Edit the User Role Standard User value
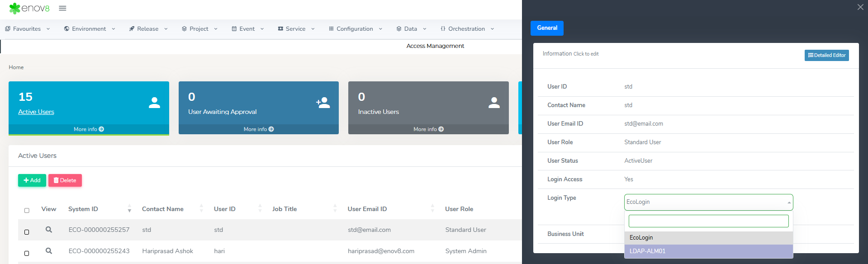The width and height of the screenshot is (868, 264). [642, 142]
